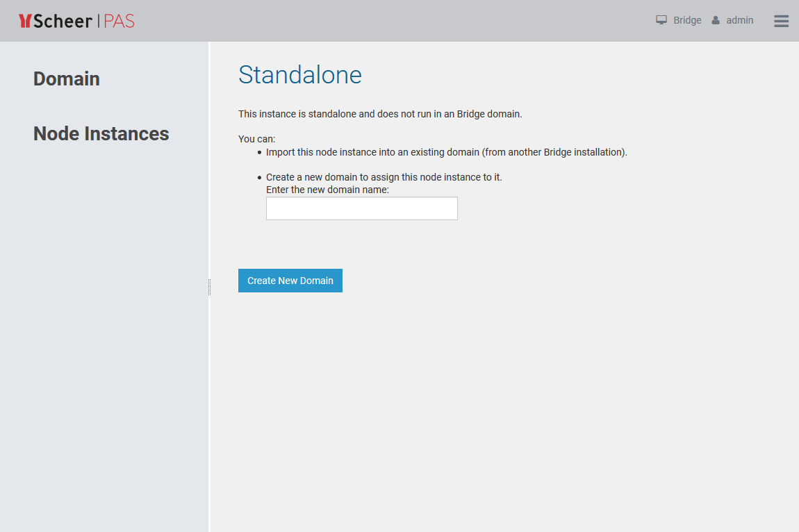
Task: Click the Standalone page heading
Action: pyautogui.click(x=300, y=75)
